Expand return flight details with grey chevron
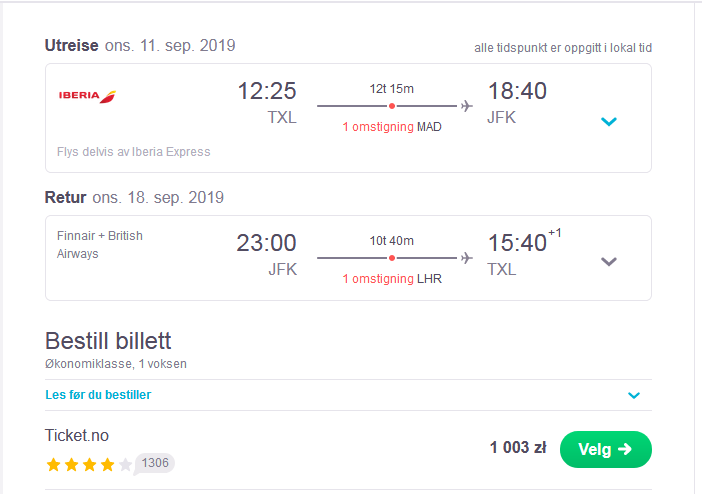Image resolution: width=702 pixels, height=494 pixels. pos(608,262)
